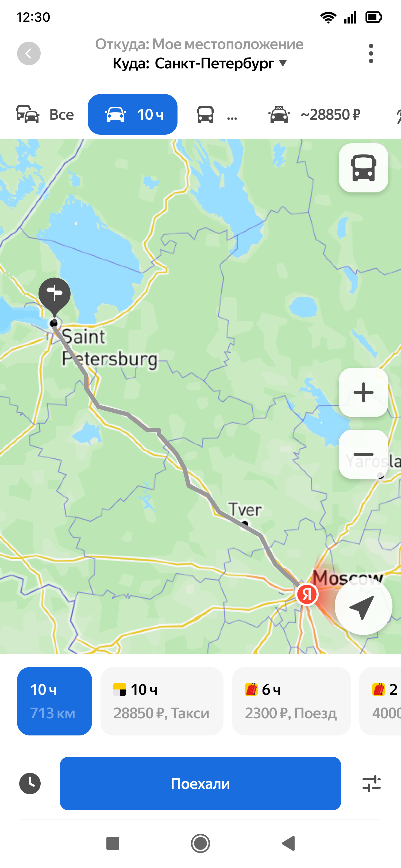The image size is (401, 868).
Task: Zoom out with the minus button
Action: click(x=363, y=454)
